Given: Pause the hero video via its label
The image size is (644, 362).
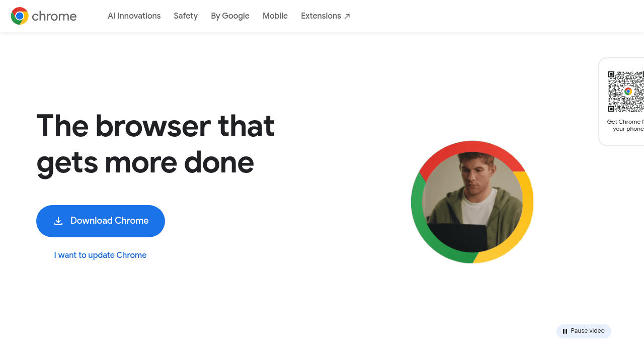Looking at the screenshot, I should point(587,331).
